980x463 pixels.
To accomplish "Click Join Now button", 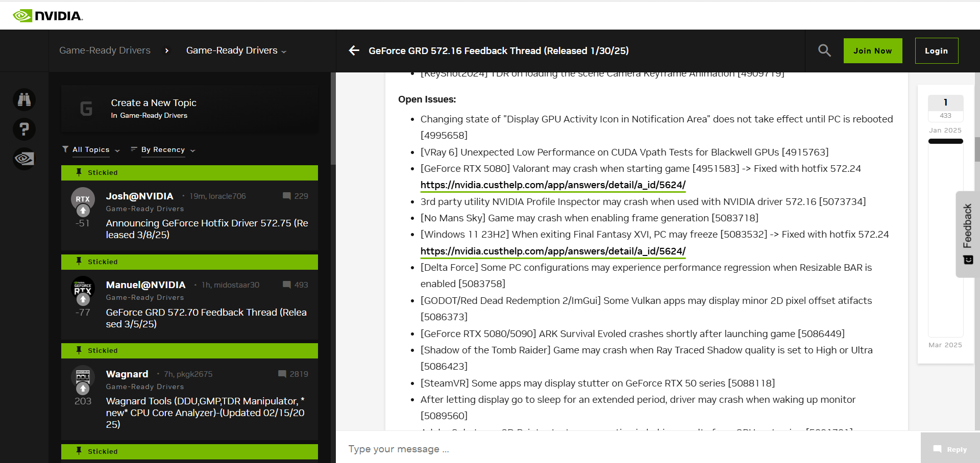I will tap(873, 50).
